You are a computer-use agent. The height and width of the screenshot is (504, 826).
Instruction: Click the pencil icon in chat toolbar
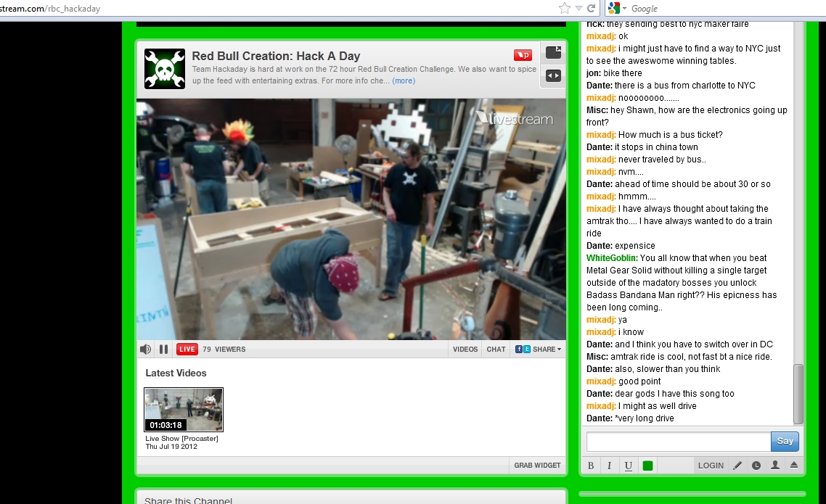pos(737,466)
